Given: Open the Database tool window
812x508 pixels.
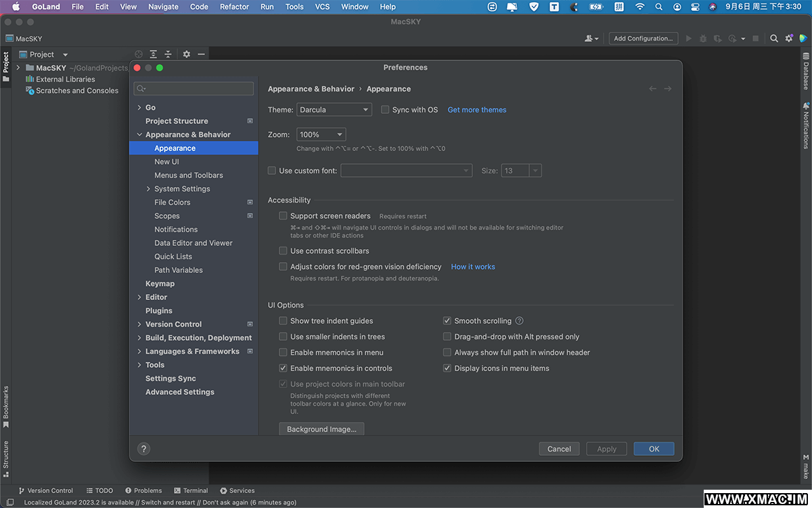Looking at the screenshot, I should tap(806, 72).
